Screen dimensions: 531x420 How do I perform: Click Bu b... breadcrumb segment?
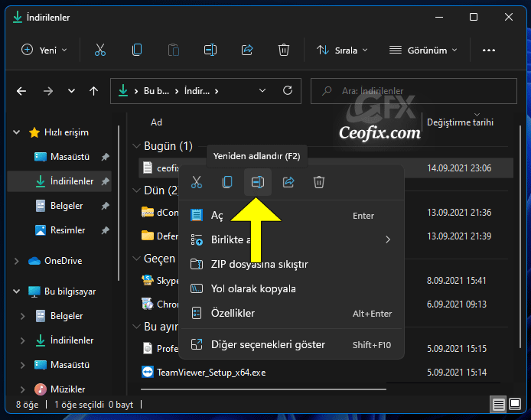156,91
